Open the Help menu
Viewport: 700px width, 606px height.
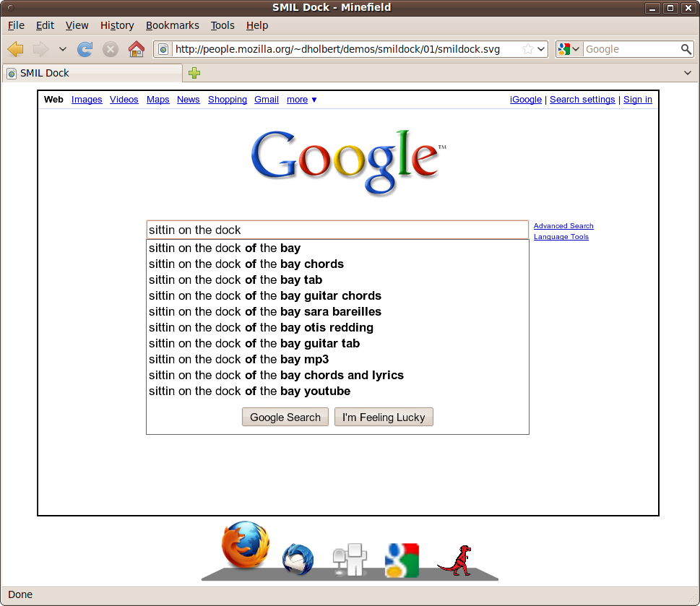point(257,25)
